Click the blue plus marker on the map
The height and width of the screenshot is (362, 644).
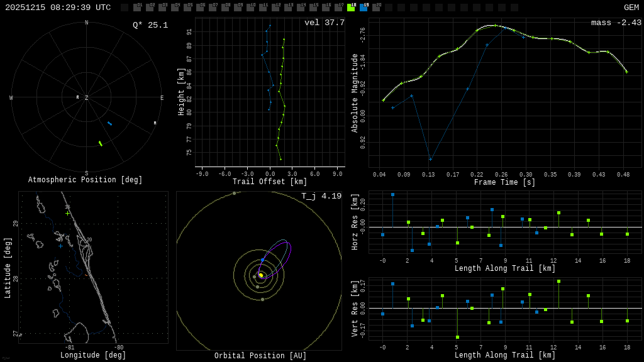(x=61, y=246)
